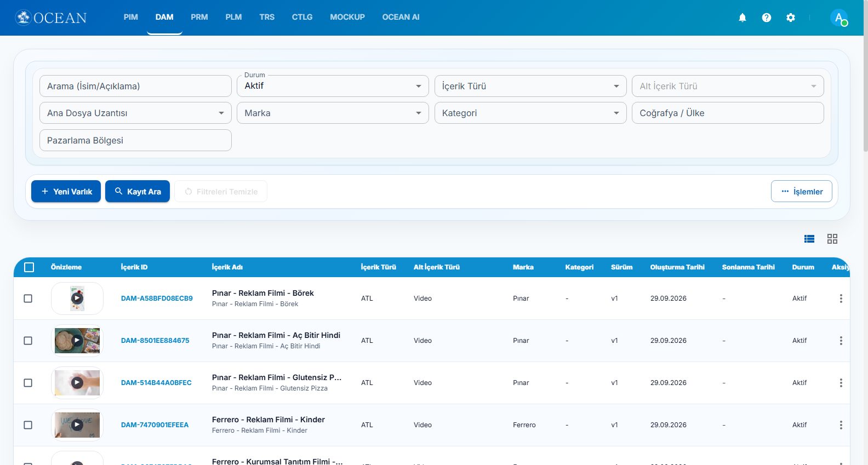
Task: Open the İşlemler actions menu
Action: (x=802, y=192)
